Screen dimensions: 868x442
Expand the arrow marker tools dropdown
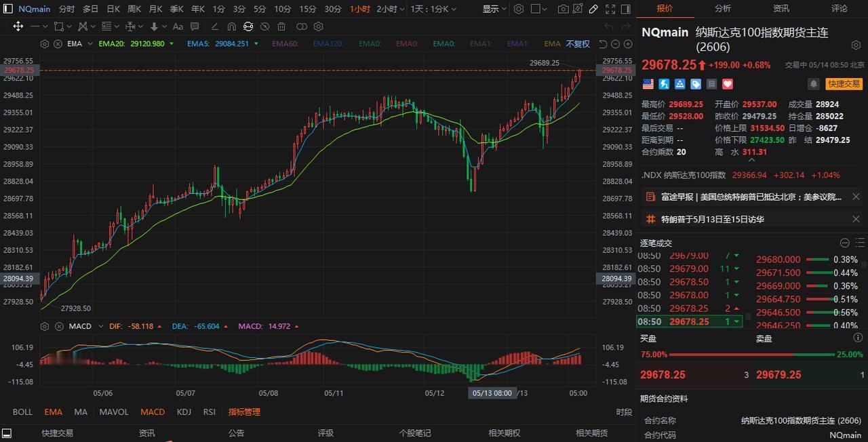[x=165, y=26]
